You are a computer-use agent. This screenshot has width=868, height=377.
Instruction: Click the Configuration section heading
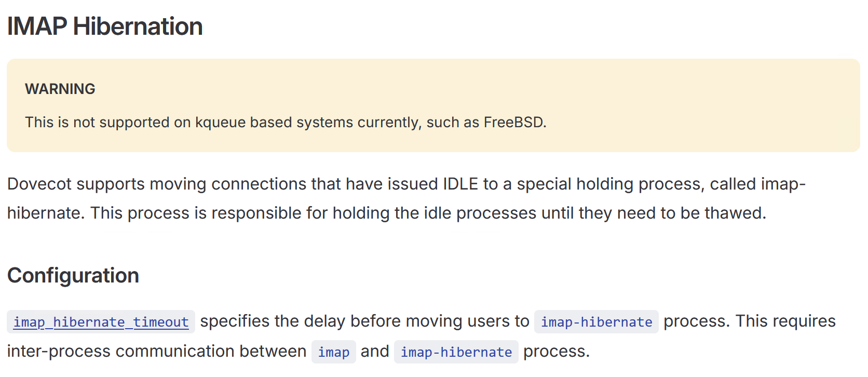[x=73, y=276]
